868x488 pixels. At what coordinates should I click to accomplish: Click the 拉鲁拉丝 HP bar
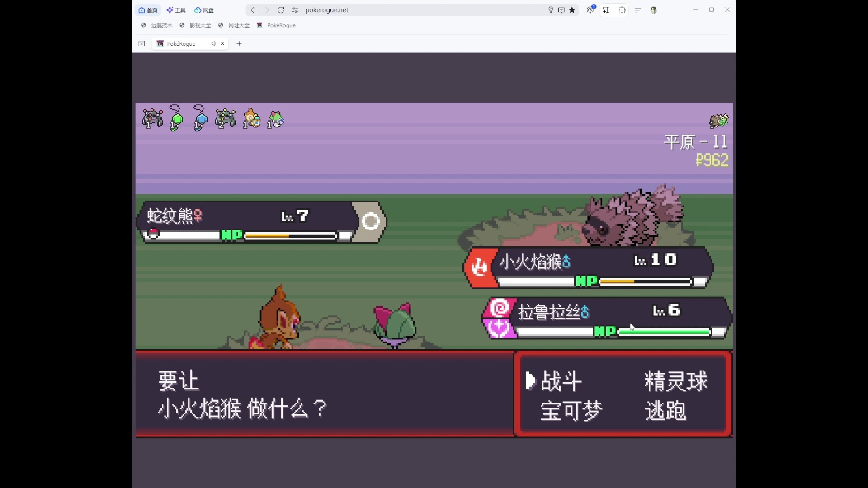point(664,332)
